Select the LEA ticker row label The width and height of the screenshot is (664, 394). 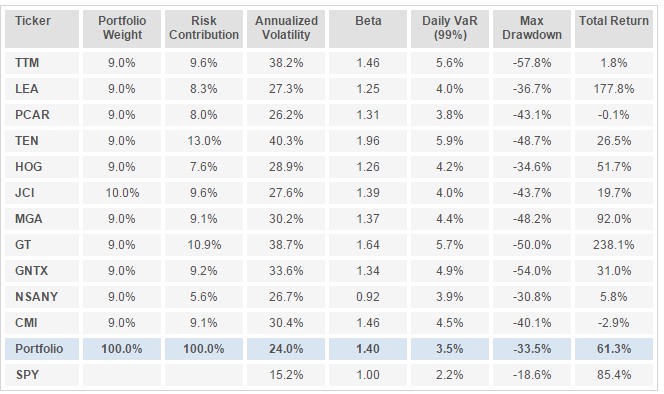[x=42, y=89]
